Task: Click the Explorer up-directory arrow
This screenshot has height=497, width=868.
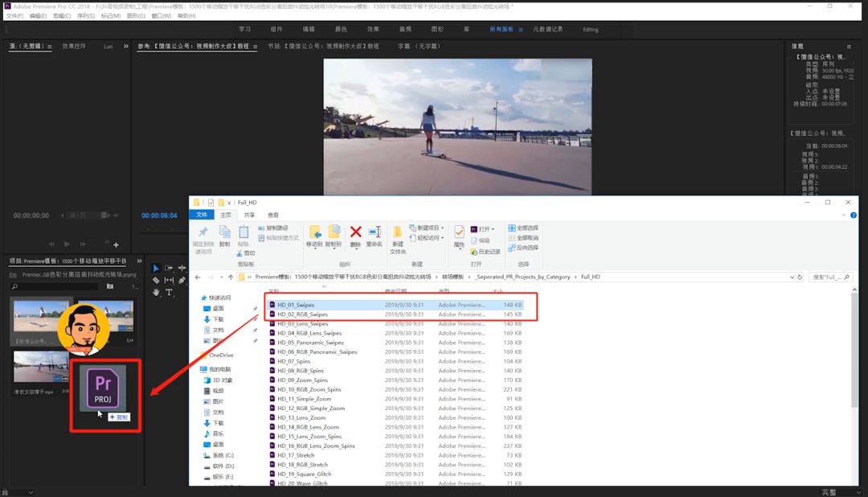Action: pyautogui.click(x=231, y=277)
